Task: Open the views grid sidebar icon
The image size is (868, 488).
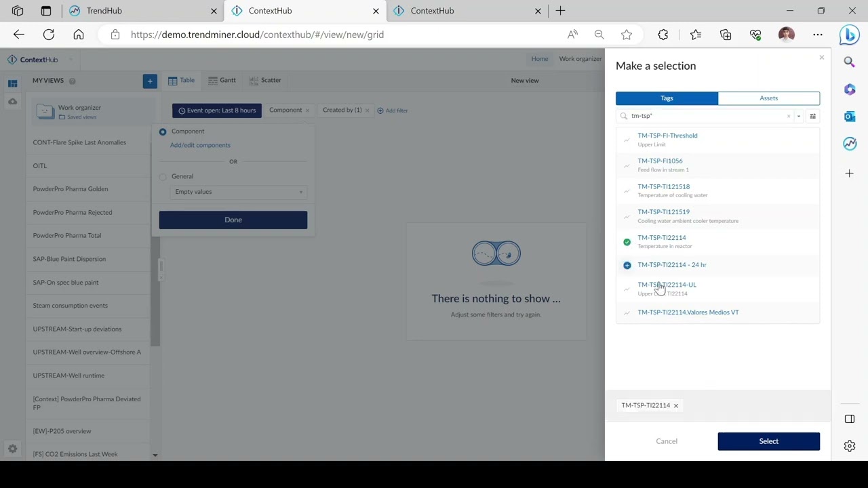Action: 12,83
